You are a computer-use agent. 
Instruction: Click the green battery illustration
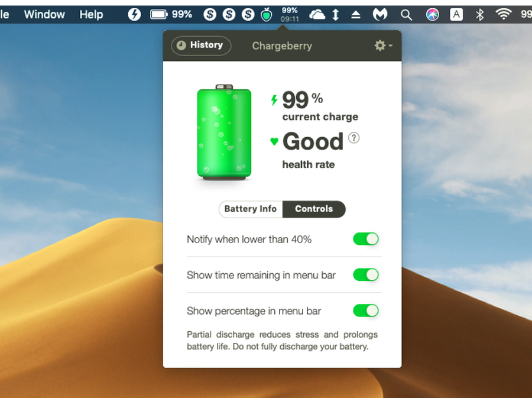pos(224,132)
